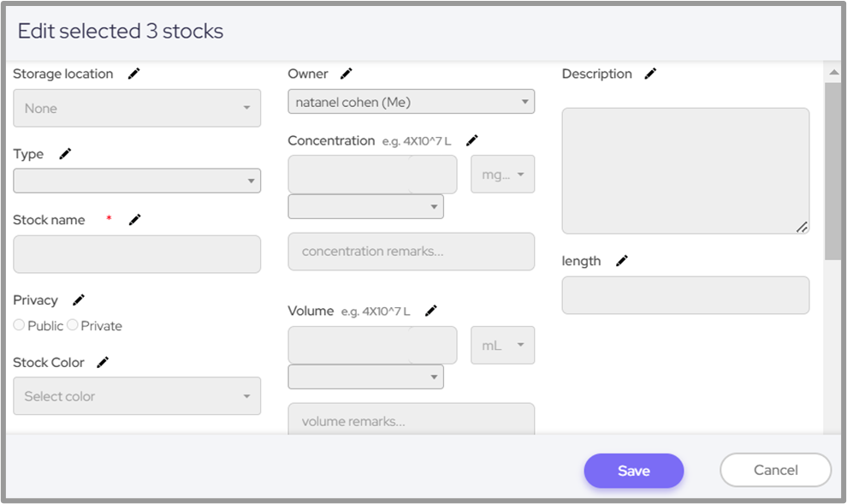Click the pencil icon next to Stock name
Image resolution: width=847 pixels, height=504 pixels.
(x=134, y=220)
